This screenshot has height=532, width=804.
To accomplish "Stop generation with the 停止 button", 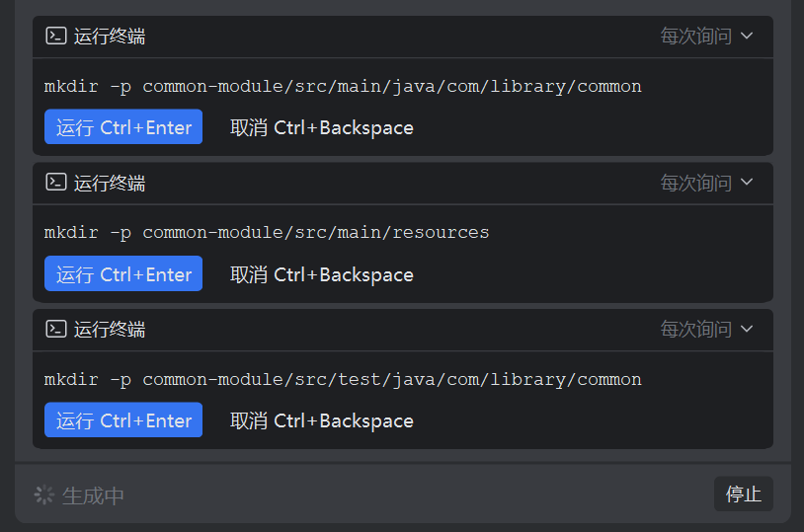I will [744, 494].
